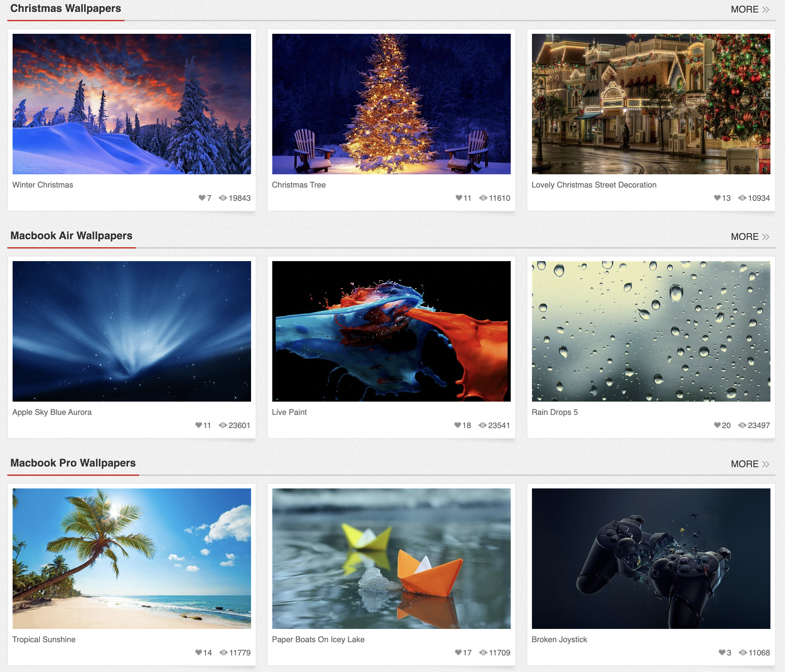The height and width of the screenshot is (672, 785).
Task: Open the Tropical Sunshine beach thumbnail
Action: pos(131,558)
